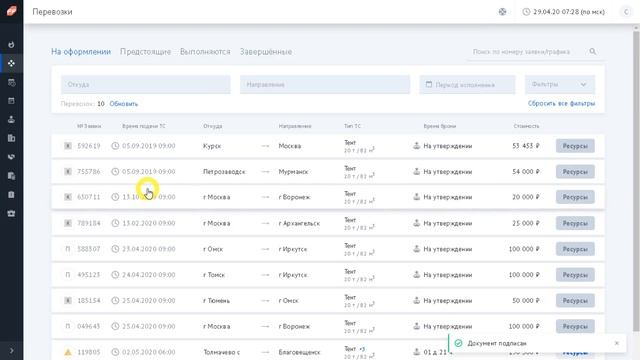This screenshot has width=640, height=360.
Task: Click the Благовещенск destination cell
Action: tap(299, 352)
